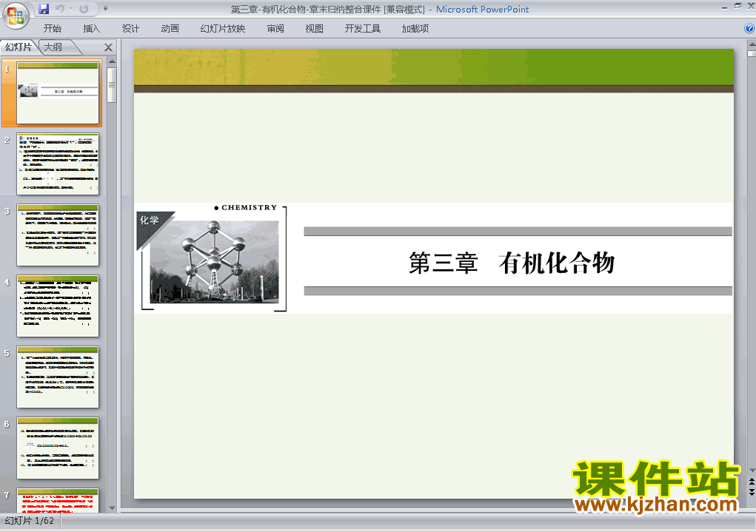Click the 化学 corner label on picture
The width and height of the screenshot is (756, 532).
click(150, 220)
